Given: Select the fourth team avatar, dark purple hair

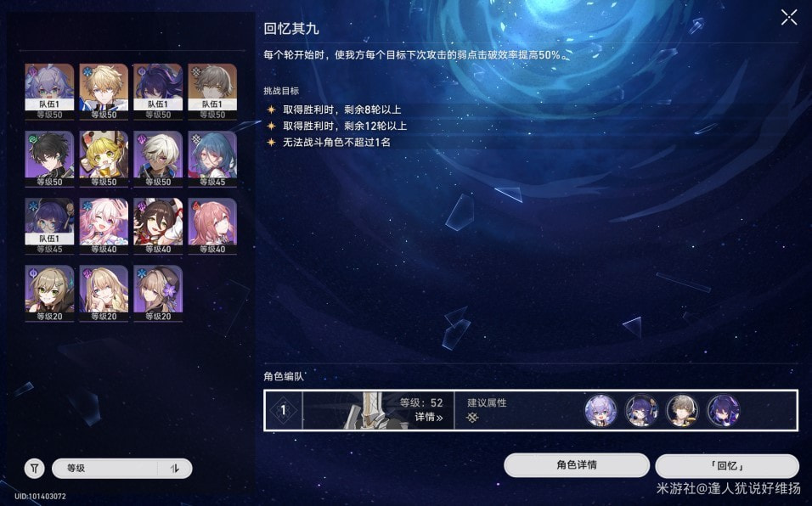Looking at the screenshot, I should 724,410.
